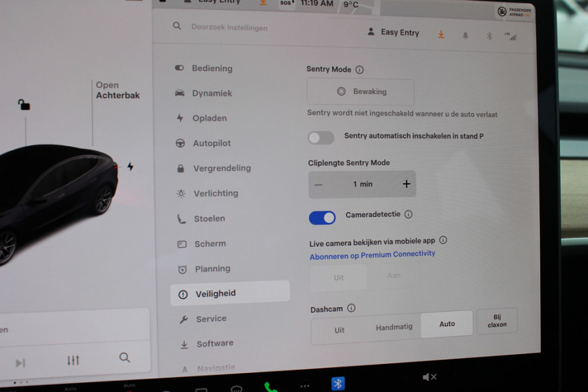Open the Stoelen seat settings
The height and width of the screenshot is (392, 588).
(x=208, y=218)
